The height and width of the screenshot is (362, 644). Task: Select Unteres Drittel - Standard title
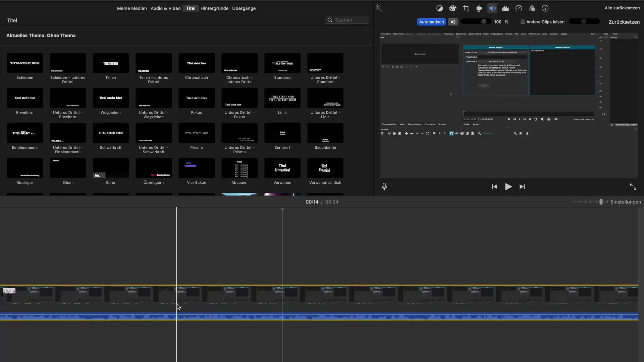(325, 63)
